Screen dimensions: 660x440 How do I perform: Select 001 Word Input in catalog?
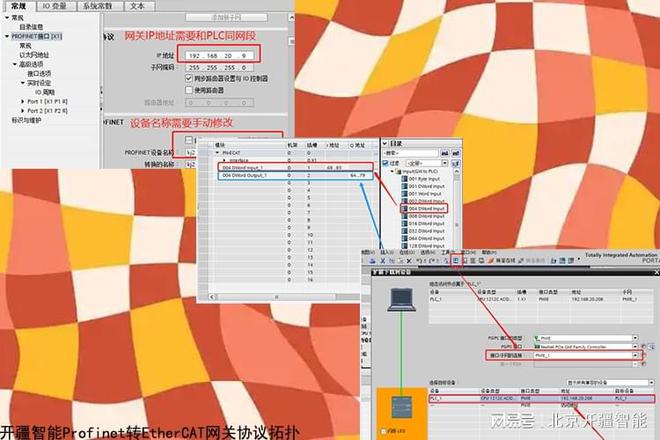tap(423, 194)
